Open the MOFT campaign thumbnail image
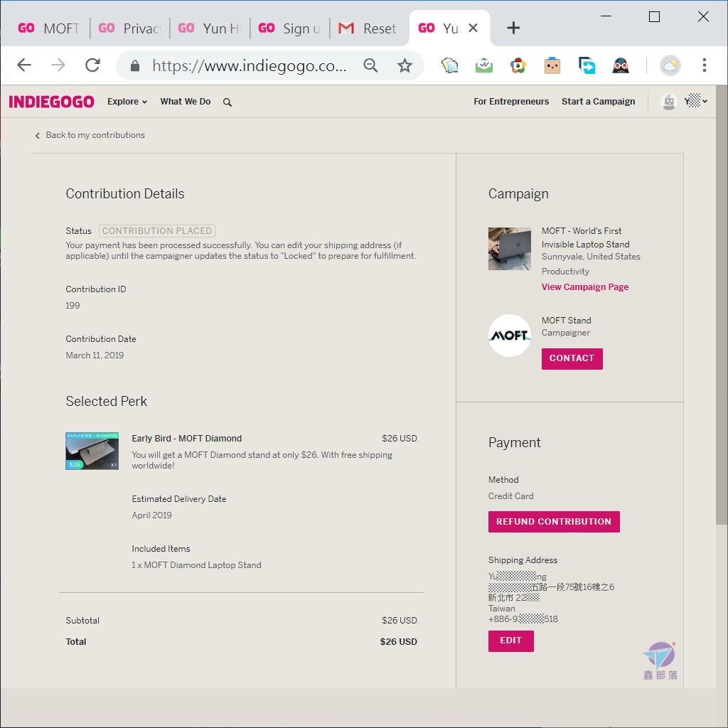The image size is (728, 728). [x=509, y=249]
